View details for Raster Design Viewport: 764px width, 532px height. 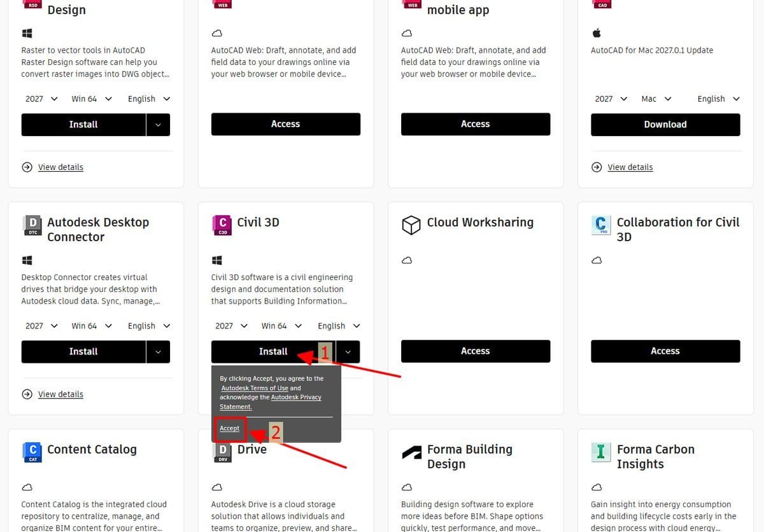(x=60, y=167)
